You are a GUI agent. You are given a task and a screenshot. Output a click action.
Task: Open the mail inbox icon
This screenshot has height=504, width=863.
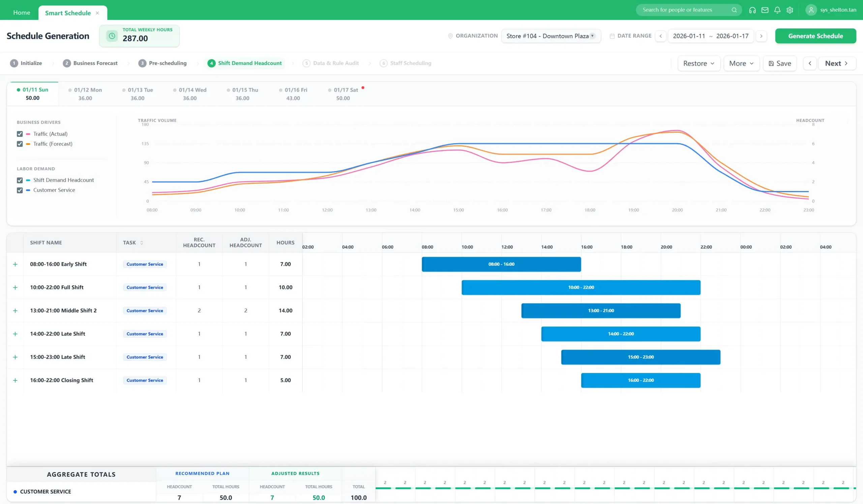[x=765, y=10]
